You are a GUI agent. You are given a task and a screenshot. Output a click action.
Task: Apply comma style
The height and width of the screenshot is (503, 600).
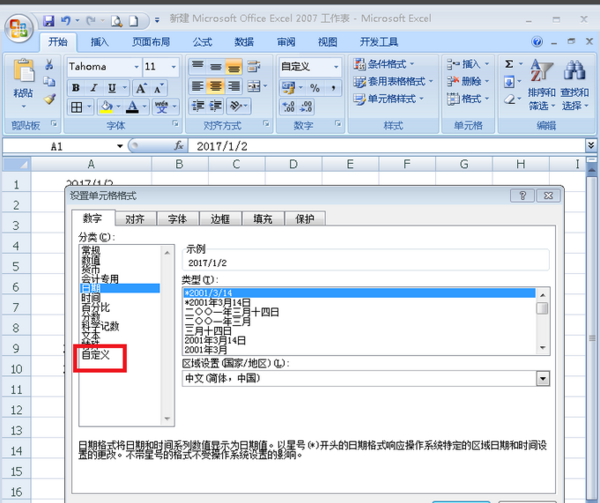point(333,88)
